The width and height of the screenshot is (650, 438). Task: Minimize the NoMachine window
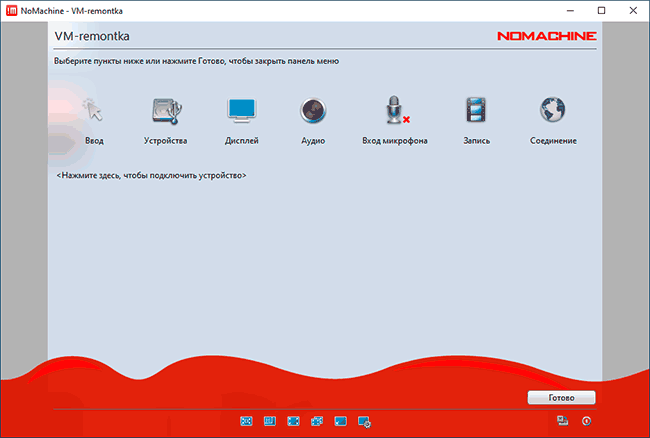click(570, 11)
